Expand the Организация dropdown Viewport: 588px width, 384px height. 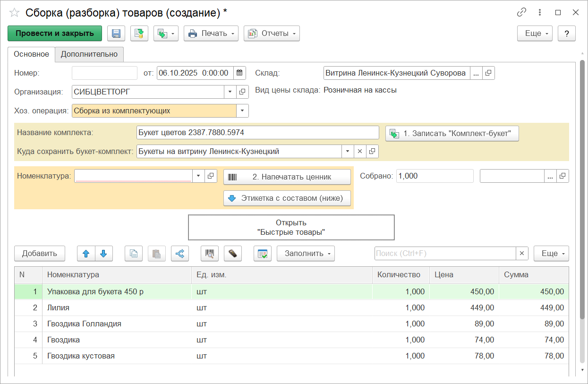coord(230,92)
